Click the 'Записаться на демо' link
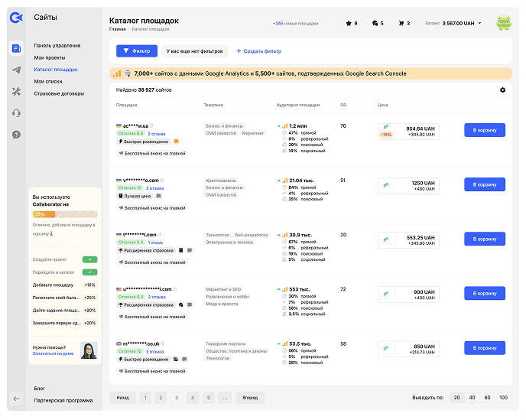526x420 pixels. point(53,355)
